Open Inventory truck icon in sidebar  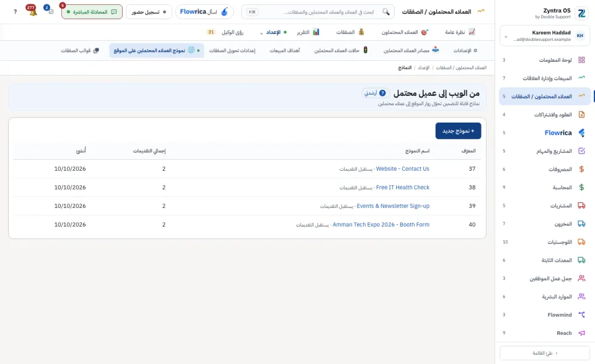point(581,223)
